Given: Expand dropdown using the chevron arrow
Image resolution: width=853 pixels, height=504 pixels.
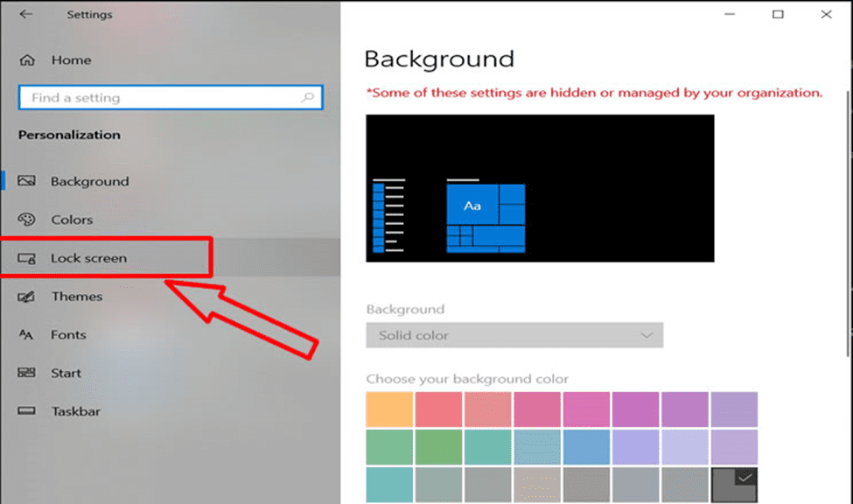Looking at the screenshot, I should click(x=647, y=335).
